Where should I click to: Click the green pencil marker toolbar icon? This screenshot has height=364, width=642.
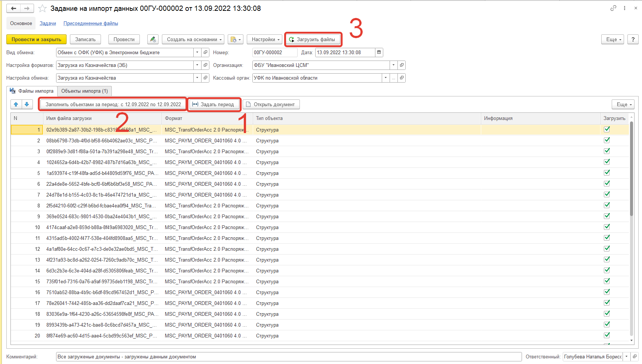click(153, 39)
